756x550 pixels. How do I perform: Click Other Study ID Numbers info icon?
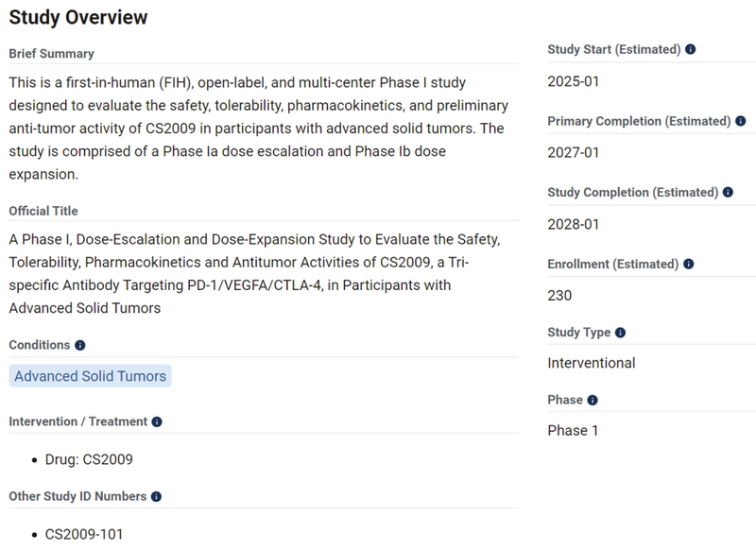coord(156,496)
